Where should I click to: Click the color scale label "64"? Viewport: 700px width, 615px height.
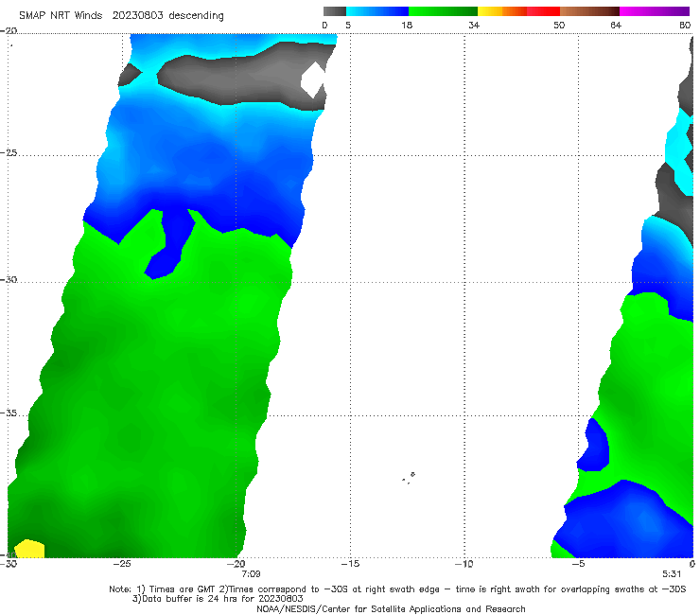click(x=616, y=26)
